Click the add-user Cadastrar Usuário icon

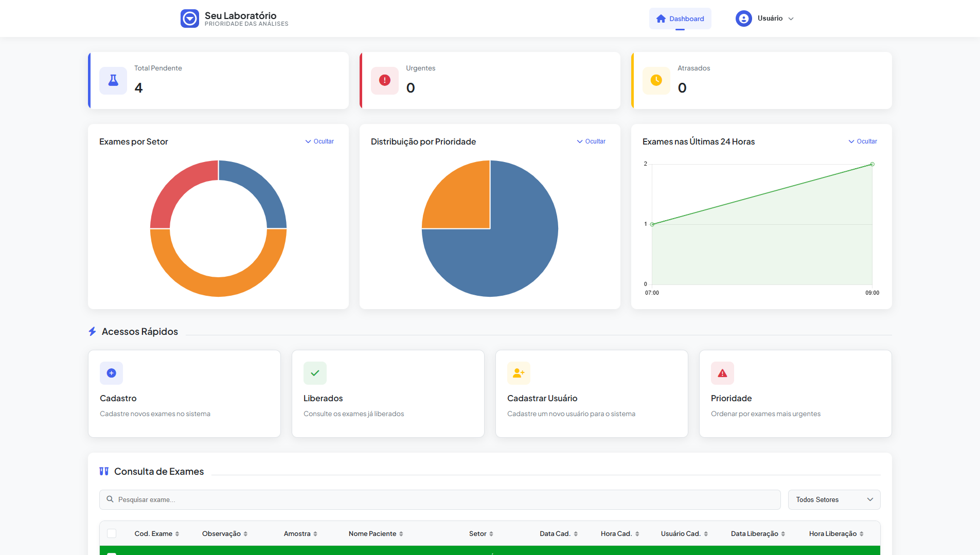519,373
